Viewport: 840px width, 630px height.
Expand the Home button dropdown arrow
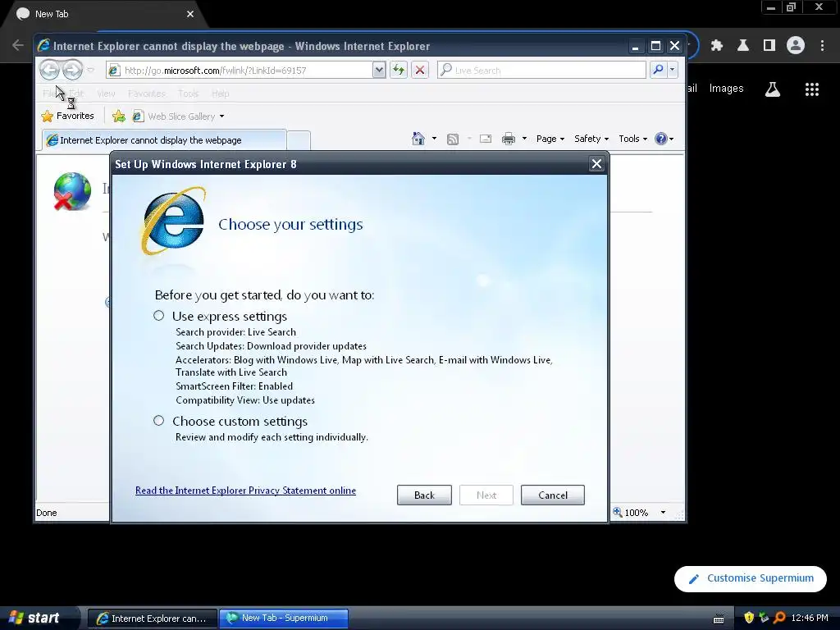click(x=434, y=139)
